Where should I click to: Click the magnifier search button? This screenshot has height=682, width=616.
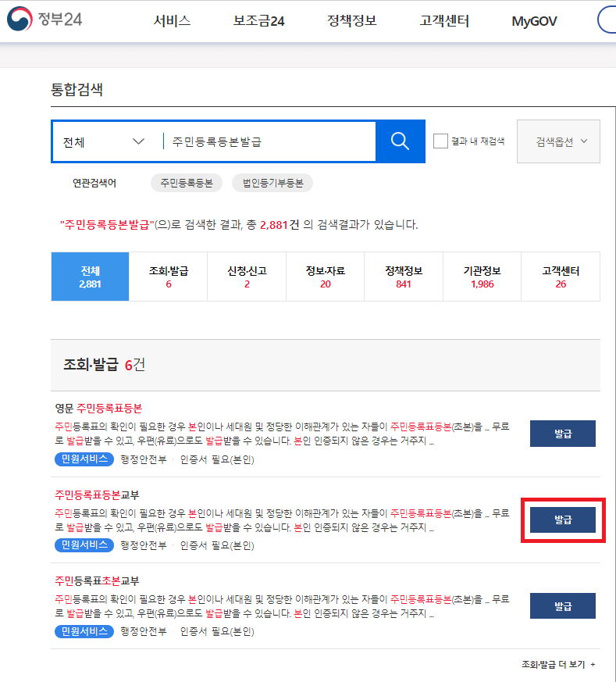tap(400, 141)
